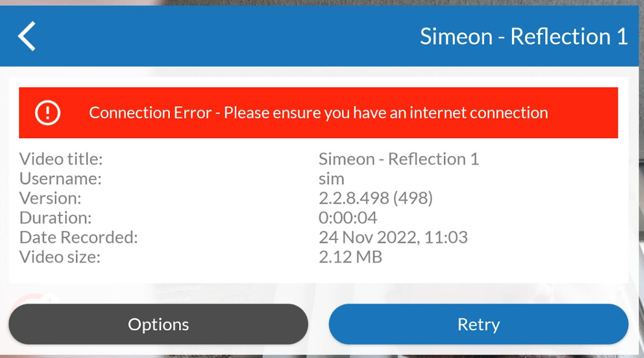644x358 pixels.
Task: Select the Duration value 0:00:04
Action: tap(349, 218)
